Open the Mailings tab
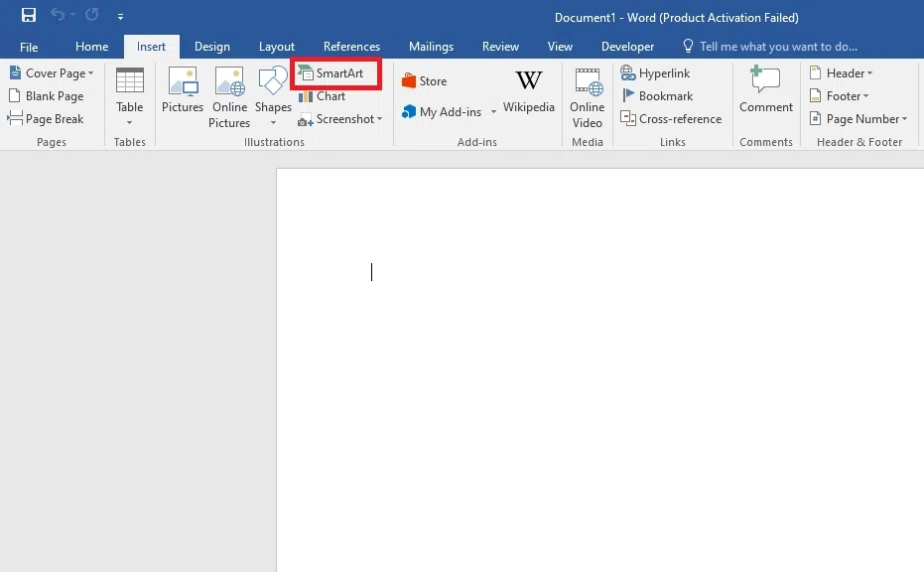924x572 pixels. [432, 47]
